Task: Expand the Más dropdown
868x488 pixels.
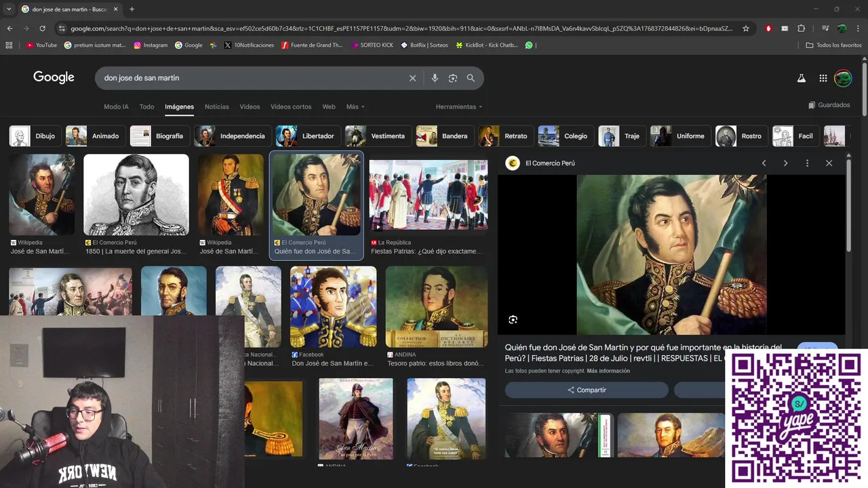Action: [355, 106]
